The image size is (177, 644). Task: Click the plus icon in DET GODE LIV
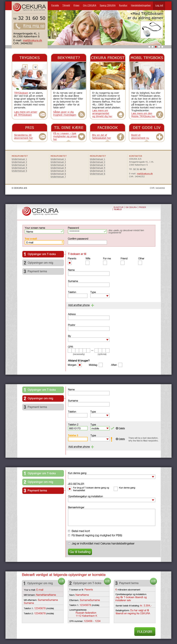pyautogui.click(x=159, y=136)
